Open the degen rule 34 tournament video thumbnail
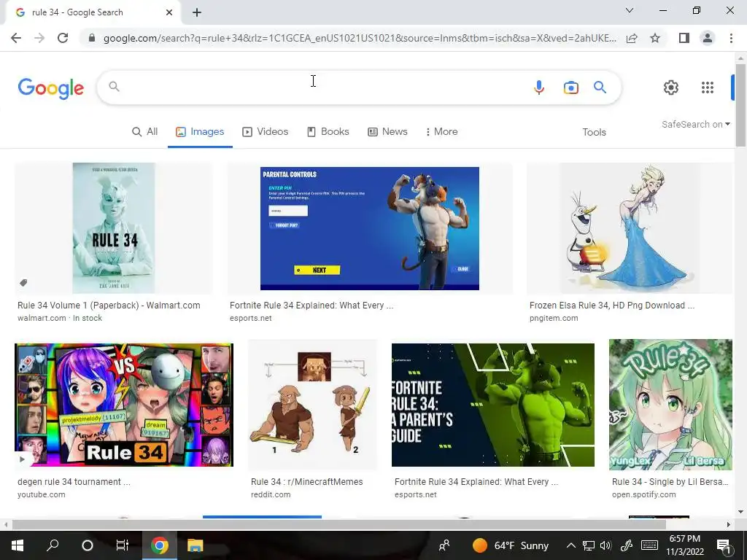This screenshot has width=747, height=560. (x=124, y=405)
